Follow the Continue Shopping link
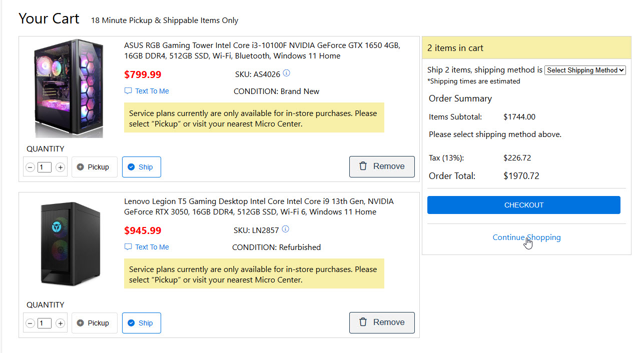This screenshot has width=644, height=353. [526, 237]
